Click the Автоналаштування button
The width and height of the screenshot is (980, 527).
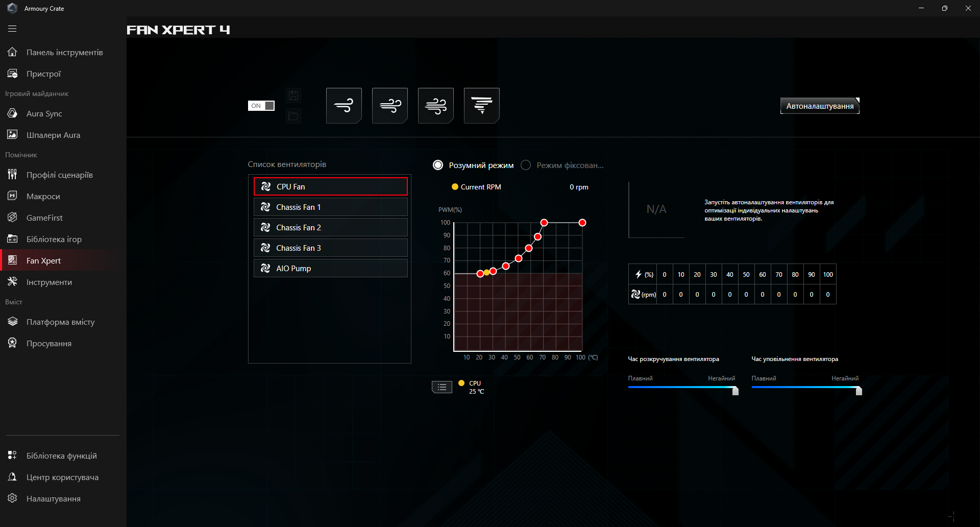(x=820, y=106)
